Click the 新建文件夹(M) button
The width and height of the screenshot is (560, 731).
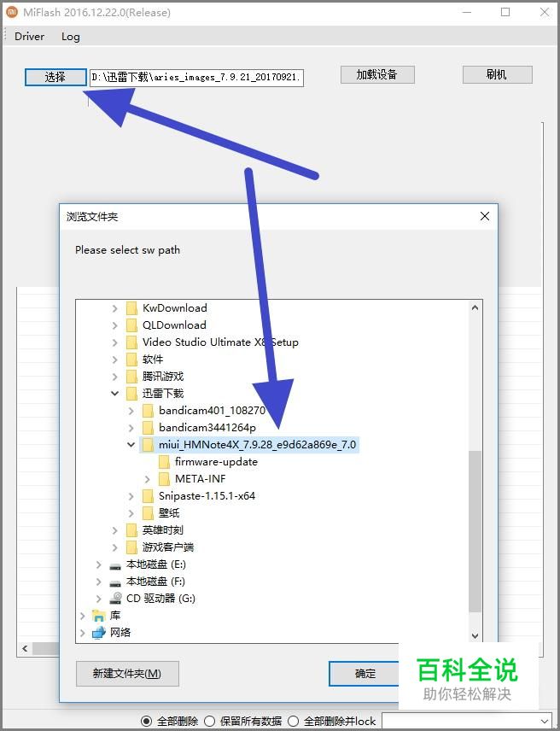coord(127,674)
